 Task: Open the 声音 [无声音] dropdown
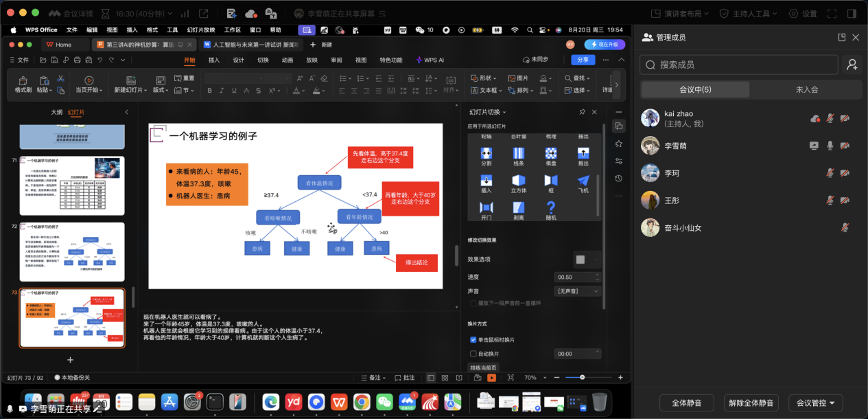[x=577, y=291]
